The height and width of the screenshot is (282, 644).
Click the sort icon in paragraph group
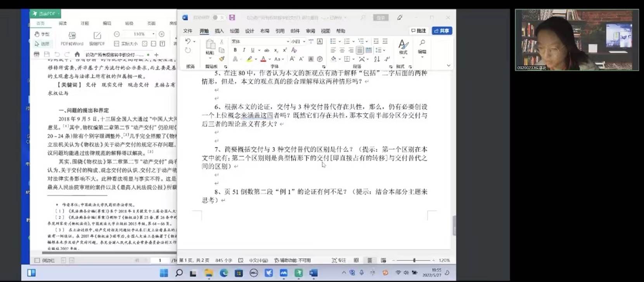(x=377, y=59)
